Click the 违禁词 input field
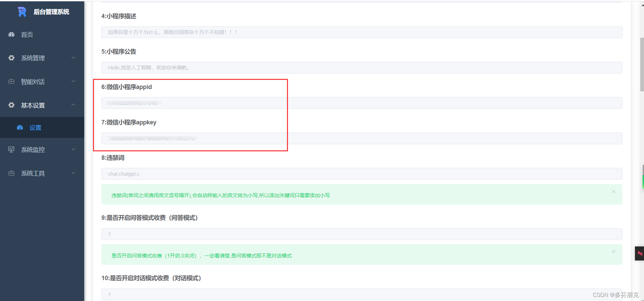 (x=362, y=174)
